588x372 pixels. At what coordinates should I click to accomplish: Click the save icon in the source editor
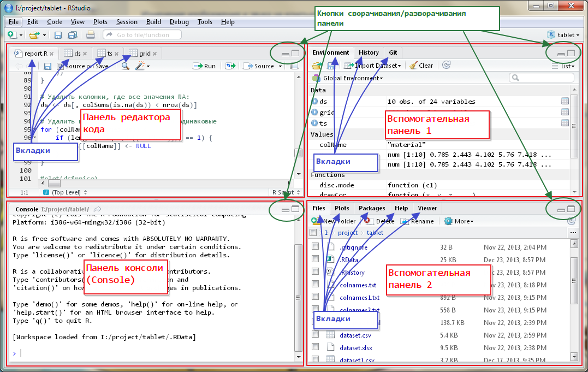(x=47, y=66)
